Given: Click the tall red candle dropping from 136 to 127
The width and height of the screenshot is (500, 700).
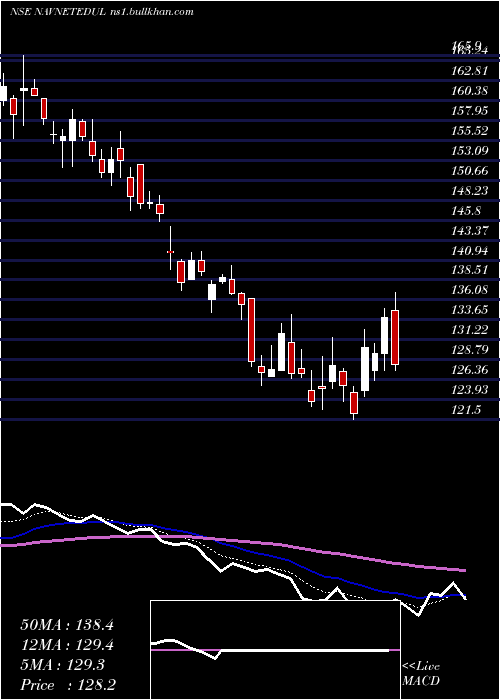Looking at the screenshot, I should 251,330.
